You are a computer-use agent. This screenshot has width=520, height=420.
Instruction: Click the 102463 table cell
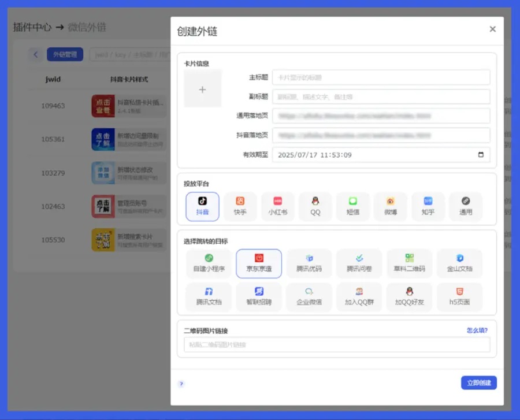tap(53, 206)
